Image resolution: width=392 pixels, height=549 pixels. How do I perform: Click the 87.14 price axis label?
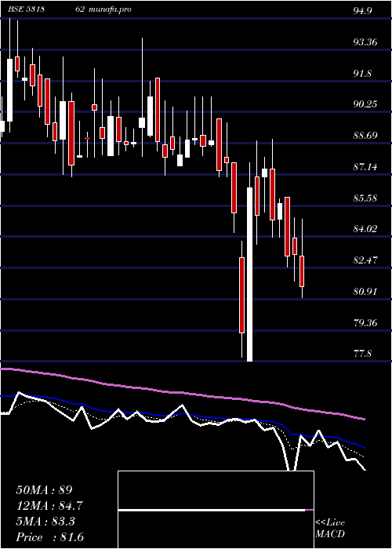(x=365, y=167)
